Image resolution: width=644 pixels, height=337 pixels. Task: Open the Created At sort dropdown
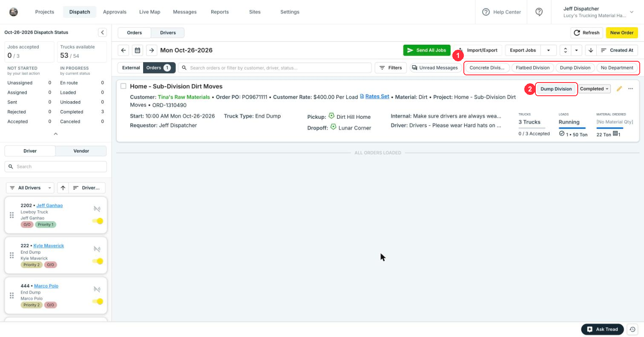(617, 50)
